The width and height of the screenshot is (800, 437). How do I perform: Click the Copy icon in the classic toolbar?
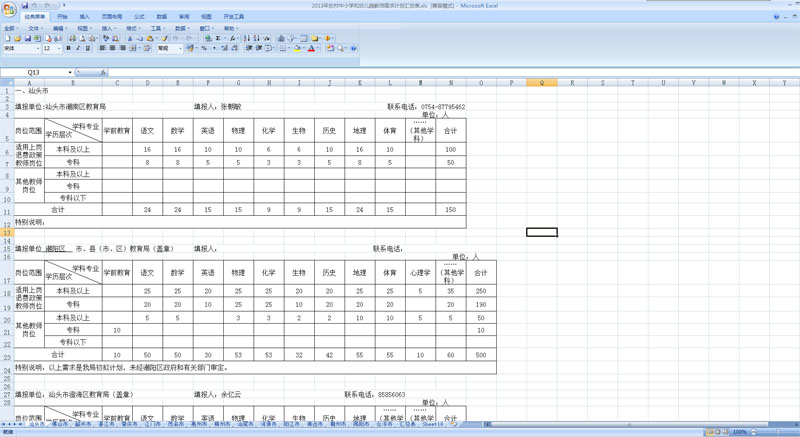pos(139,38)
